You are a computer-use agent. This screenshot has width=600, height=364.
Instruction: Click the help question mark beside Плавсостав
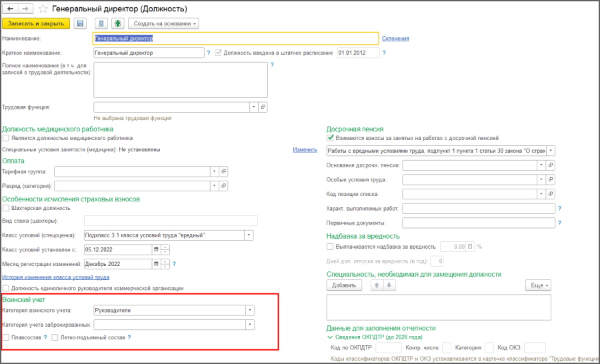pyautogui.click(x=45, y=338)
